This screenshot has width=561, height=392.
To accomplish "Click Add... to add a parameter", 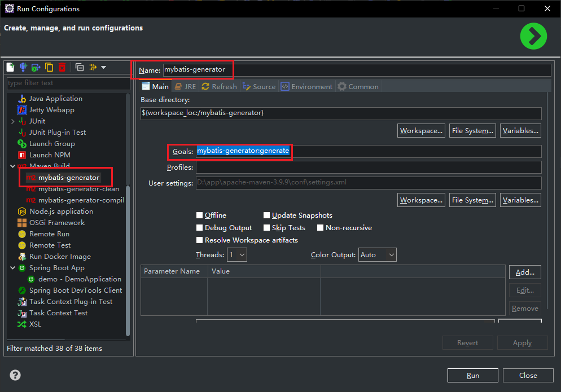I will (x=525, y=272).
